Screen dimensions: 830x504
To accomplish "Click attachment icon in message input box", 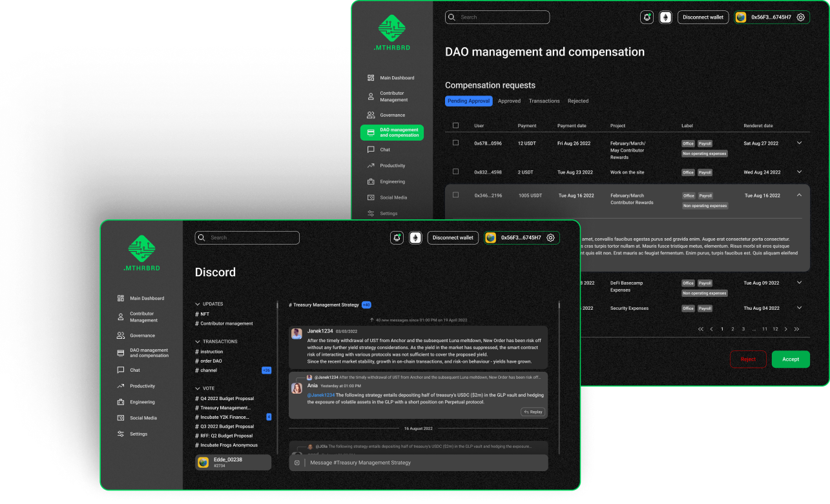I will tap(297, 463).
